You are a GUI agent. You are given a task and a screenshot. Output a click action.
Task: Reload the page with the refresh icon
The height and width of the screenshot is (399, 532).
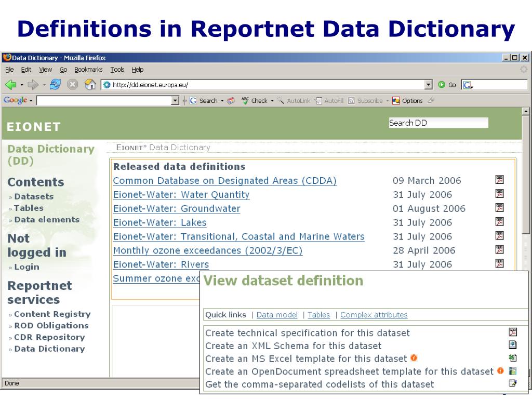(x=55, y=84)
